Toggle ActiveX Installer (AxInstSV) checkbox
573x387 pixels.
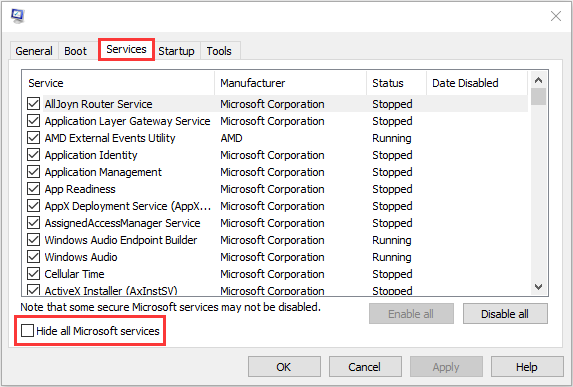pos(34,290)
